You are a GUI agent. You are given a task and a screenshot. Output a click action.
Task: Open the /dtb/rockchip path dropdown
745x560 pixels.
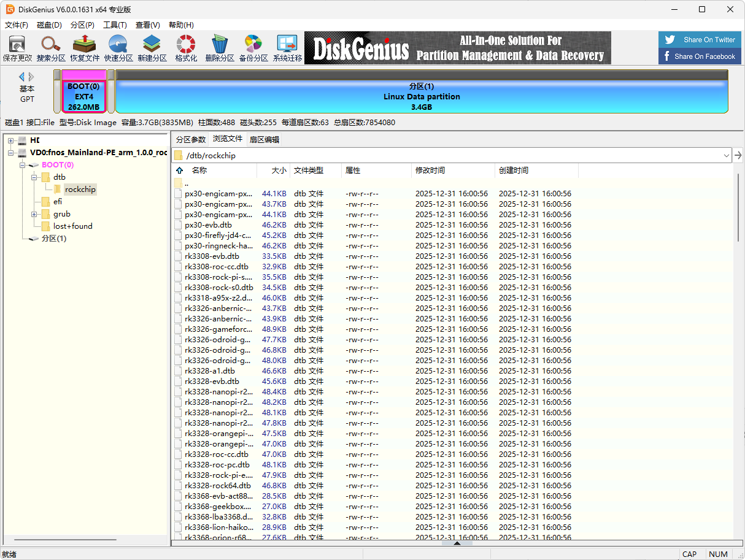pos(726,156)
